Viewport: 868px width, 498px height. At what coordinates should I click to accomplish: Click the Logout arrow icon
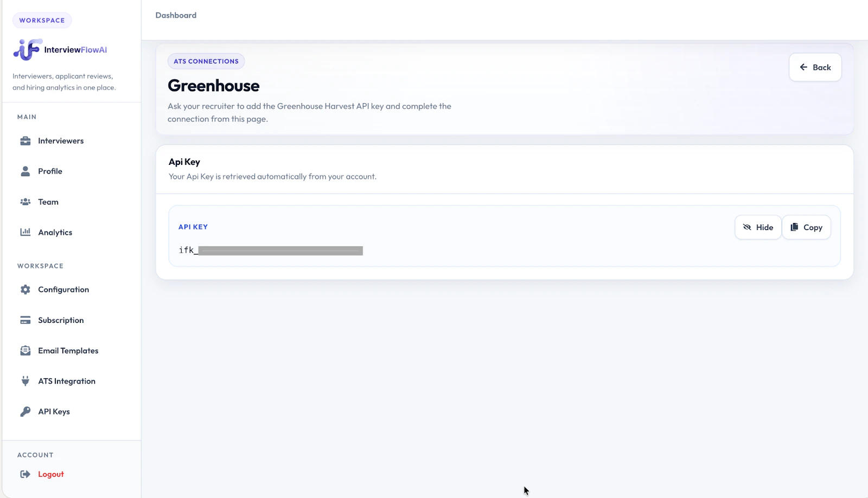point(25,474)
